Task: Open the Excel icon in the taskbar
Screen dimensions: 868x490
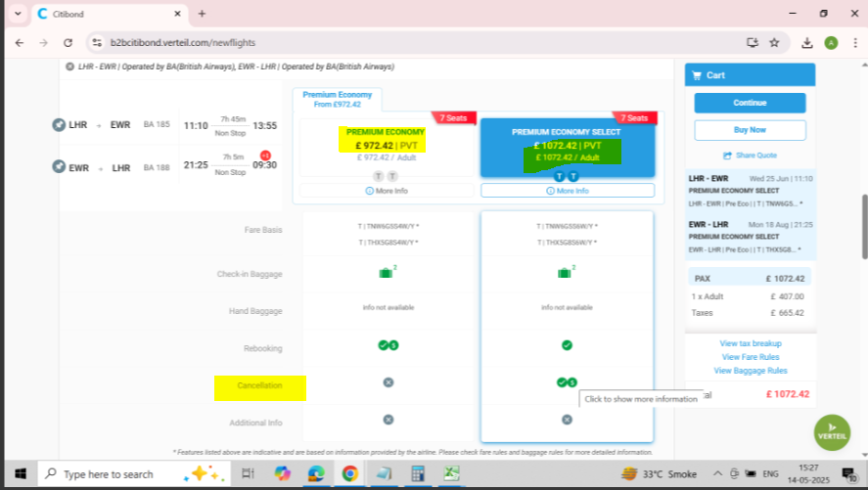Action: pyautogui.click(x=451, y=473)
